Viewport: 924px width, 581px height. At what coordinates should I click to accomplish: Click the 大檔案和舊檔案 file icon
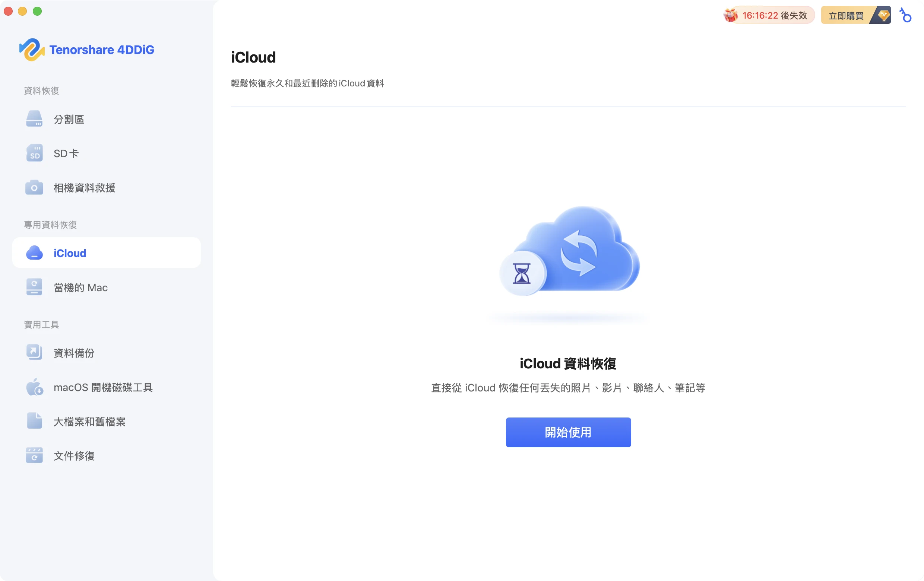pos(34,421)
